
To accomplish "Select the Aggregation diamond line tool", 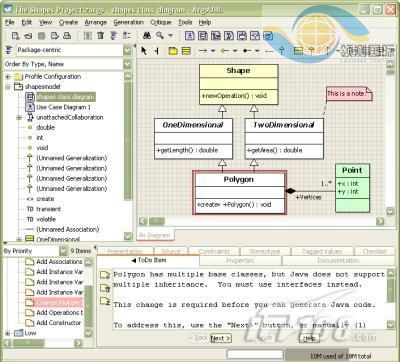I will 225,51.
